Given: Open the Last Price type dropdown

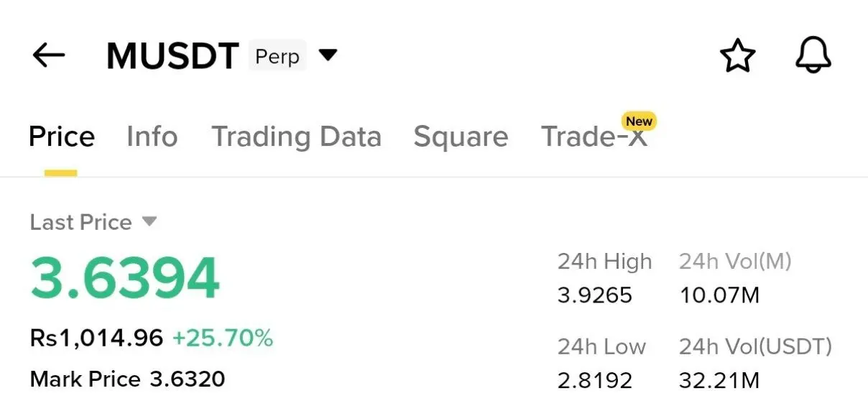Looking at the screenshot, I should coord(149,222).
